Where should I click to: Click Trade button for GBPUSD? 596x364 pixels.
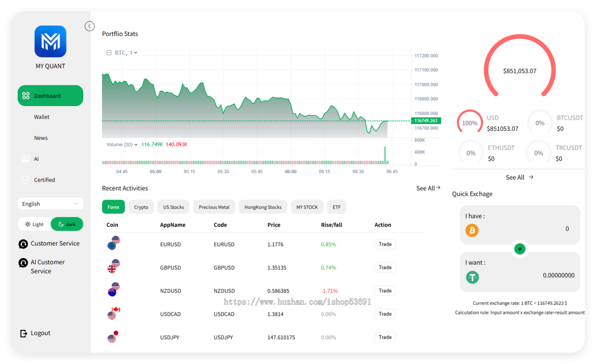(x=385, y=267)
